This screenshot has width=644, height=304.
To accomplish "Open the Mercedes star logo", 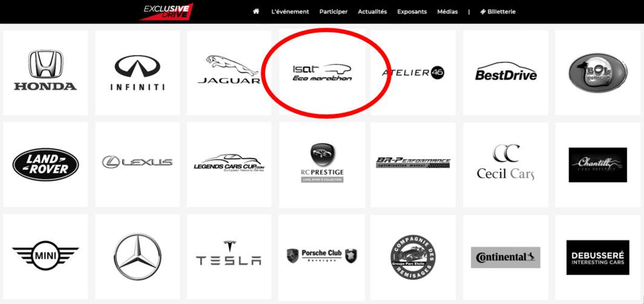I will coord(137,256).
